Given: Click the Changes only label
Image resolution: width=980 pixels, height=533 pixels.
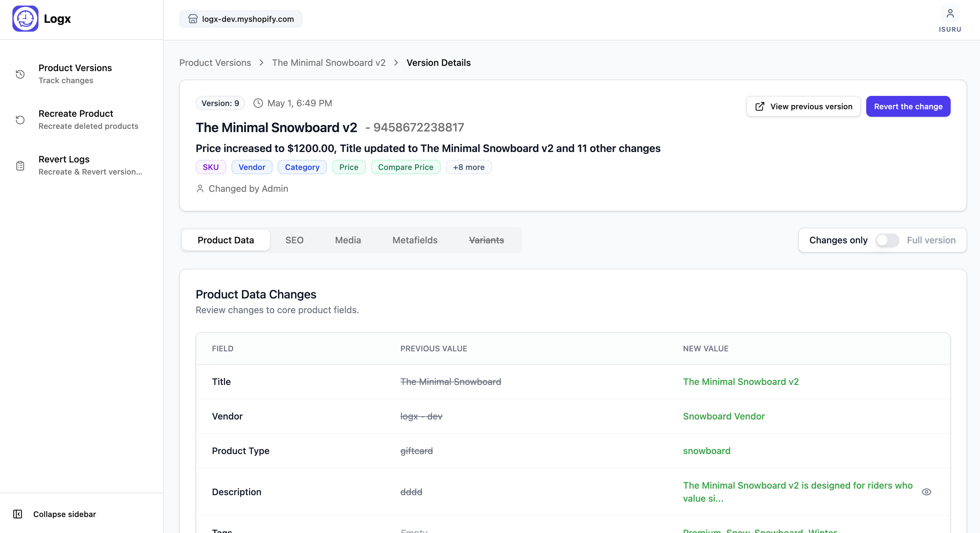Looking at the screenshot, I should click(838, 240).
